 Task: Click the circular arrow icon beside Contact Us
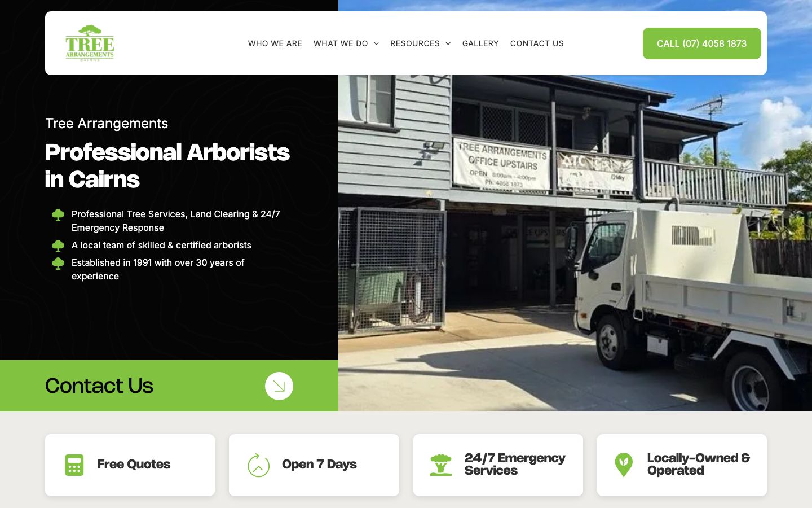click(x=279, y=386)
